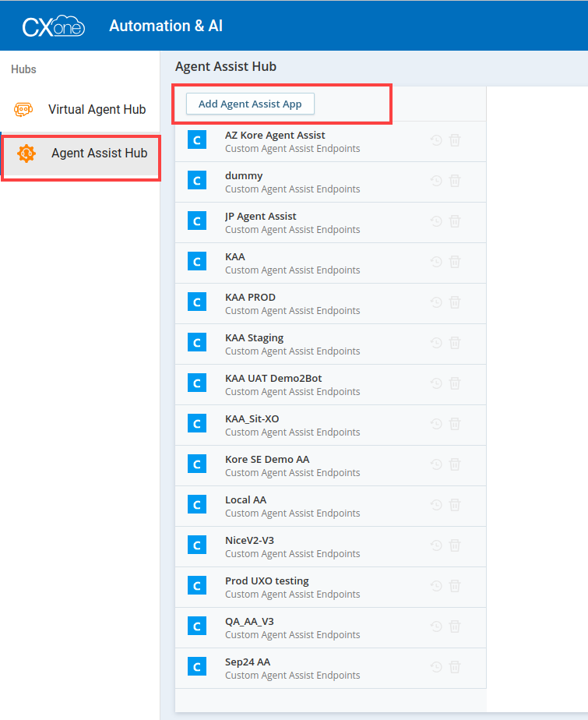Delete the AZ Kore Agent Assist app
Image resolution: width=588 pixels, height=720 pixels.
[x=455, y=140]
